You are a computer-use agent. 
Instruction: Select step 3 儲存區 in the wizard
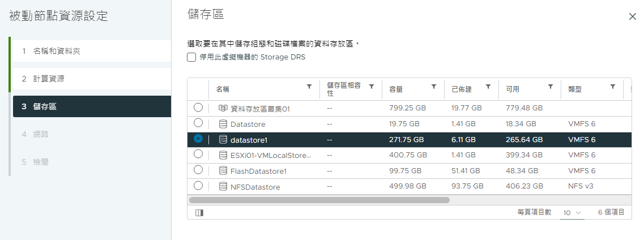92,106
